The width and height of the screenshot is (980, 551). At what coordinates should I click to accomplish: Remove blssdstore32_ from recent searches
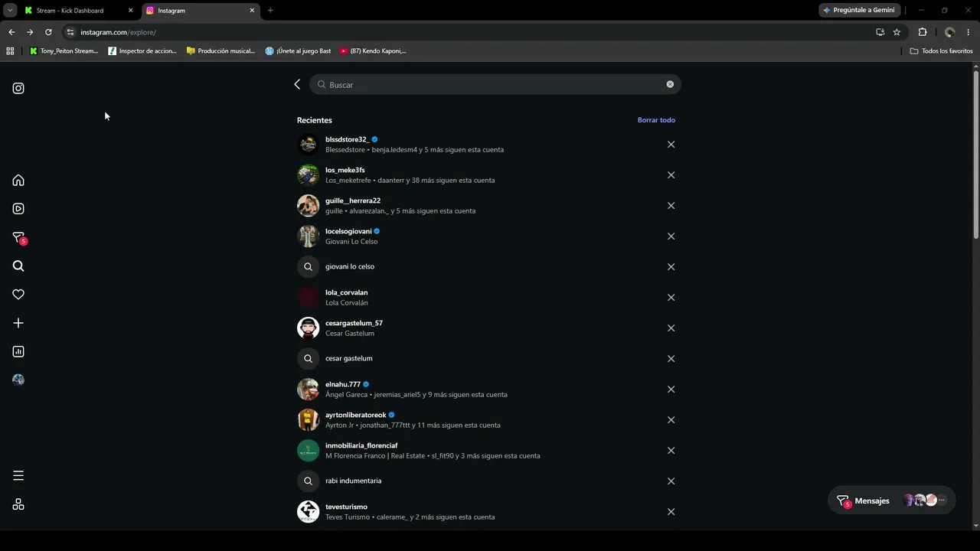671,145
